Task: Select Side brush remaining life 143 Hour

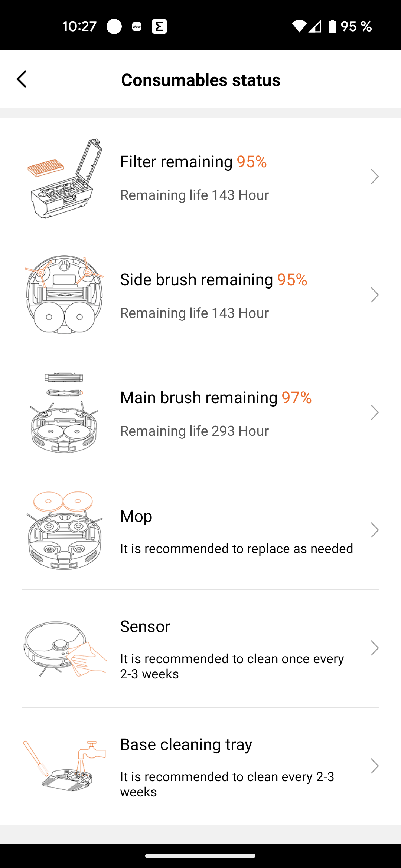Action: [x=194, y=313]
